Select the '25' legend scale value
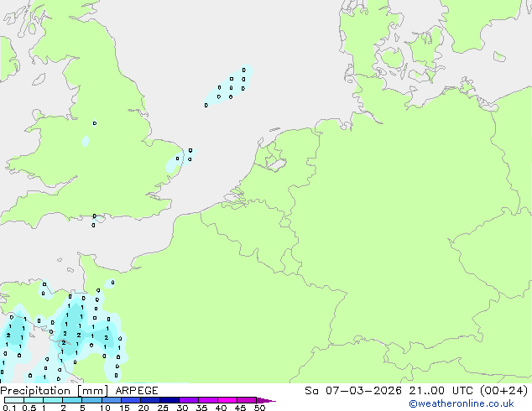The height and width of the screenshot is (411, 532). [163, 408]
